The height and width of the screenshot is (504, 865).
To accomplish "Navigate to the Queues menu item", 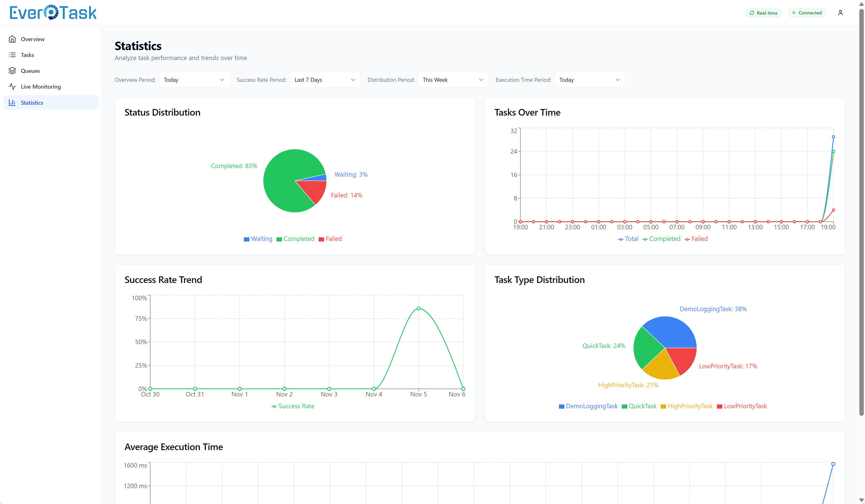I will pos(30,71).
